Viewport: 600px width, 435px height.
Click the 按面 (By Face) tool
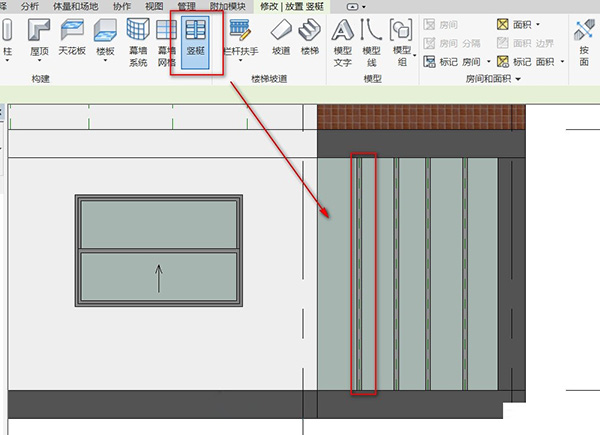point(584,42)
